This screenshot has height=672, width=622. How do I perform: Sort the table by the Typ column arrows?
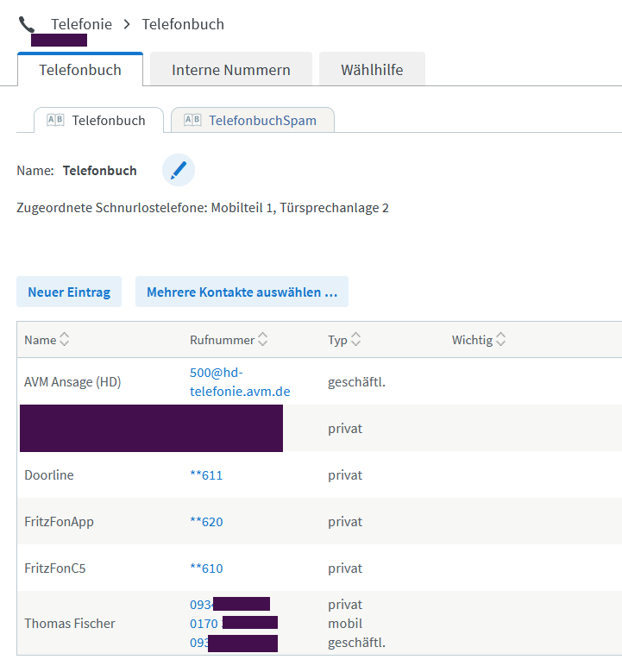(355, 339)
